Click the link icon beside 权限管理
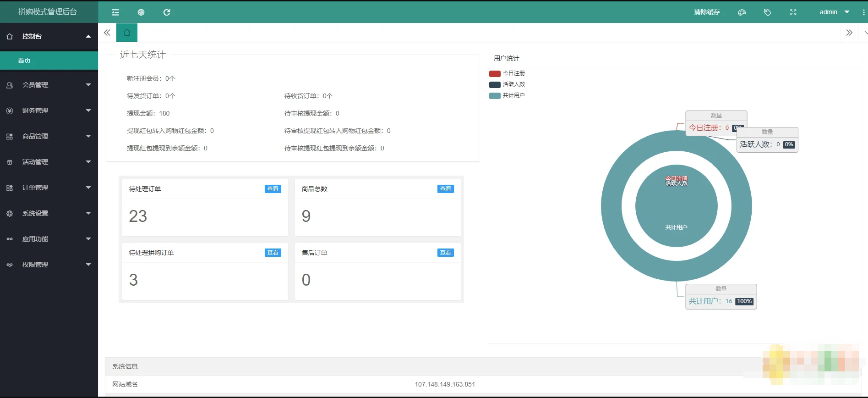This screenshot has width=868, height=398. click(x=10, y=265)
